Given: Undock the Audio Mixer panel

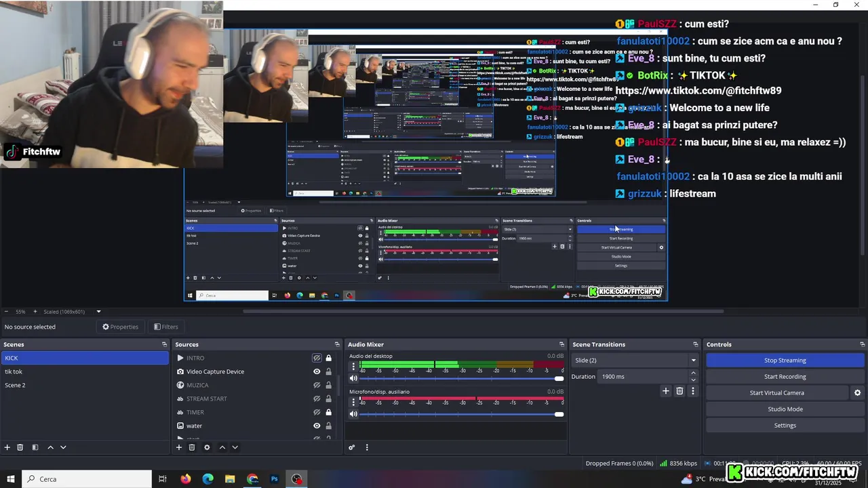Looking at the screenshot, I should click(561, 344).
